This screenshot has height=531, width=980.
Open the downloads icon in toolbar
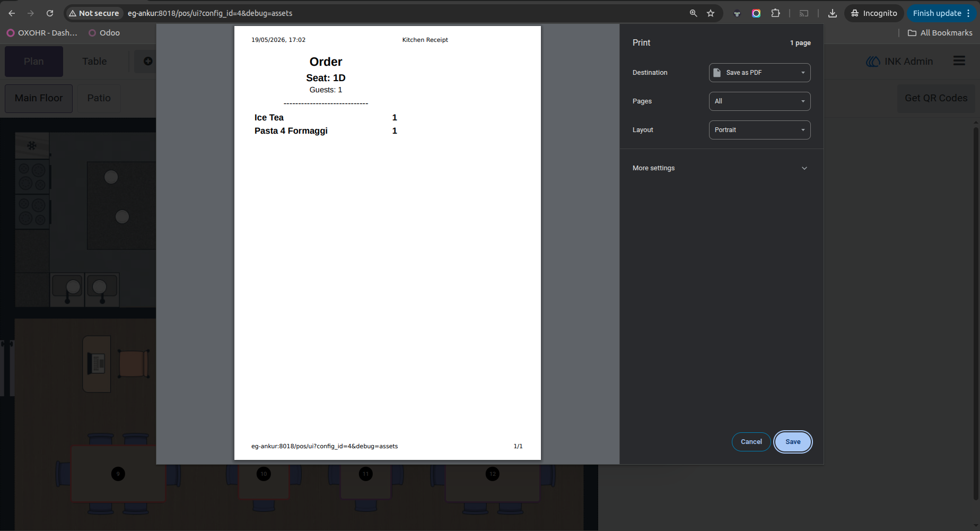point(833,13)
